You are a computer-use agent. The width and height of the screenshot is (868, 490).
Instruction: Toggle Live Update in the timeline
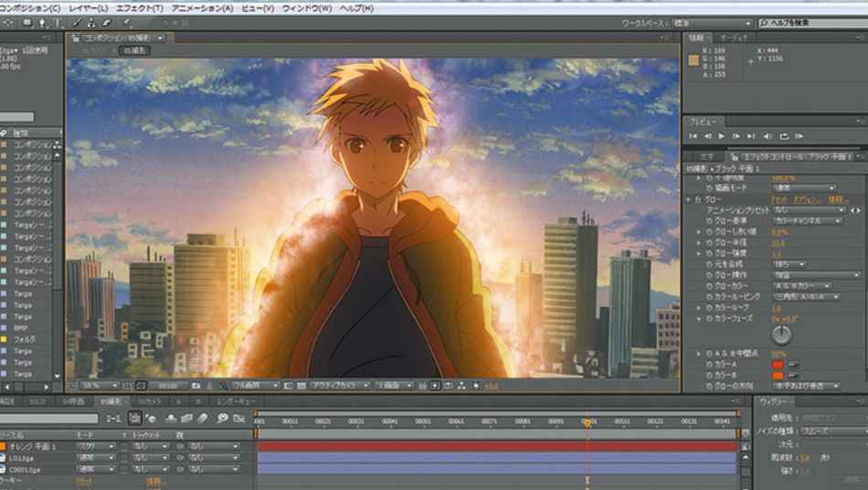(x=134, y=419)
